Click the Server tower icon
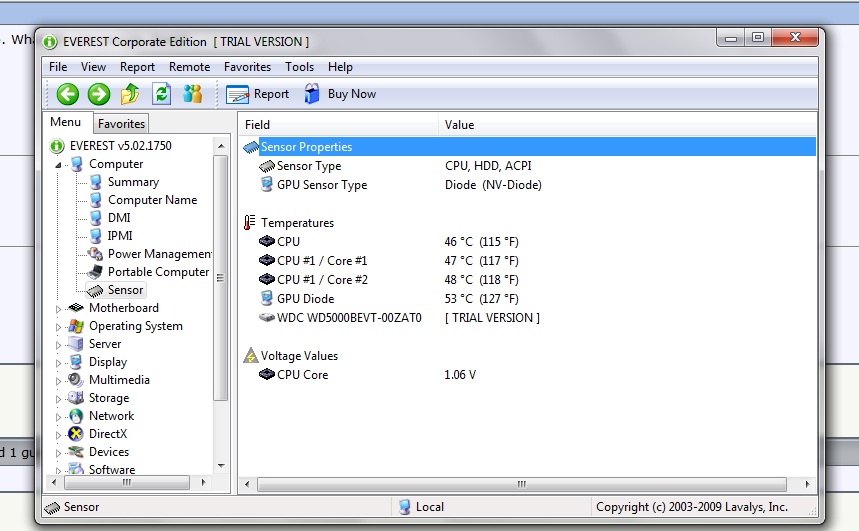859x531 pixels. [x=76, y=344]
